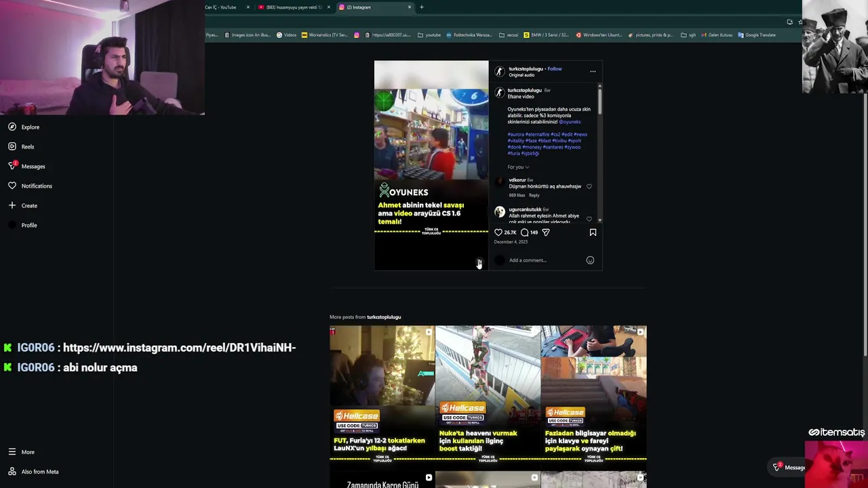Click the new tab plus button
This screenshot has width=868, height=488.
(x=421, y=7)
